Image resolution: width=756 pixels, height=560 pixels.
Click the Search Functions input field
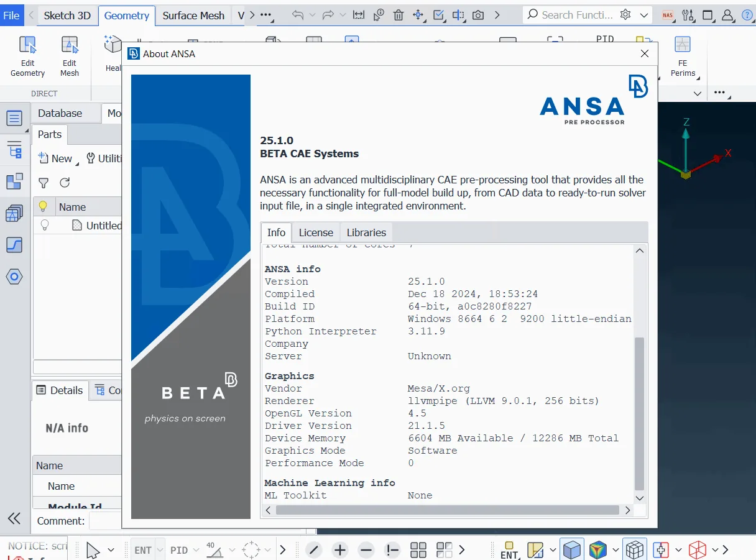(x=577, y=15)
